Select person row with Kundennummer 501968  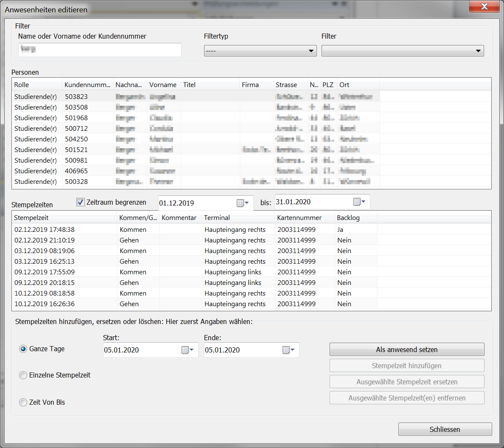(x=76, y=118)
